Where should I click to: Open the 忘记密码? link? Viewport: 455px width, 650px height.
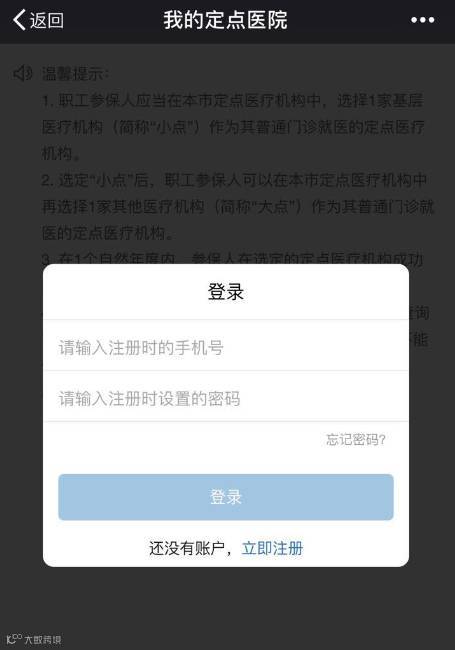(x=356, y=439)
